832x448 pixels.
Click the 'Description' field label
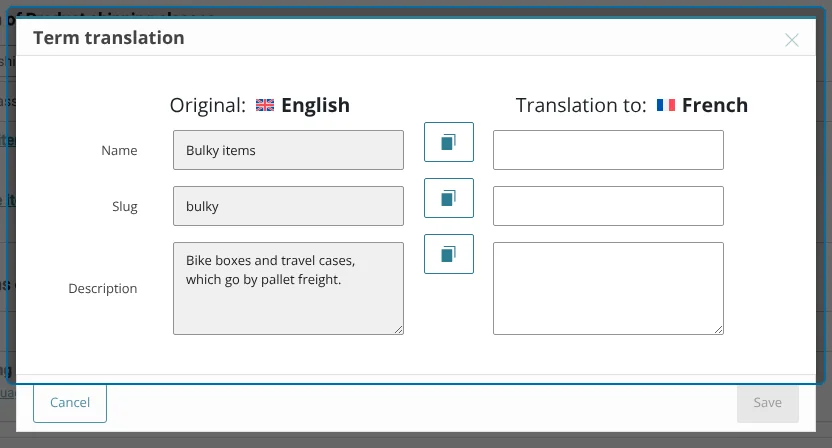pos(102,289)
